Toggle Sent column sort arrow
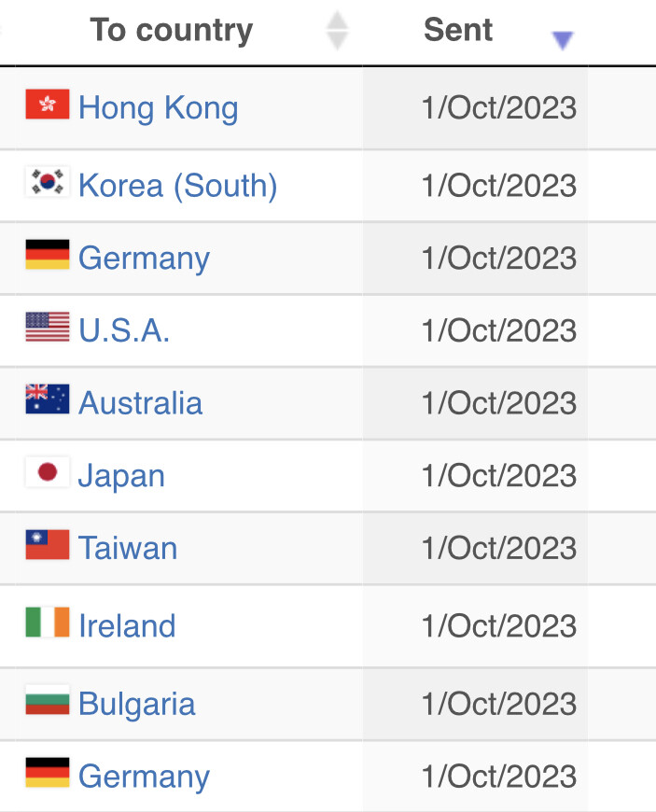 [x=563, y=40]
